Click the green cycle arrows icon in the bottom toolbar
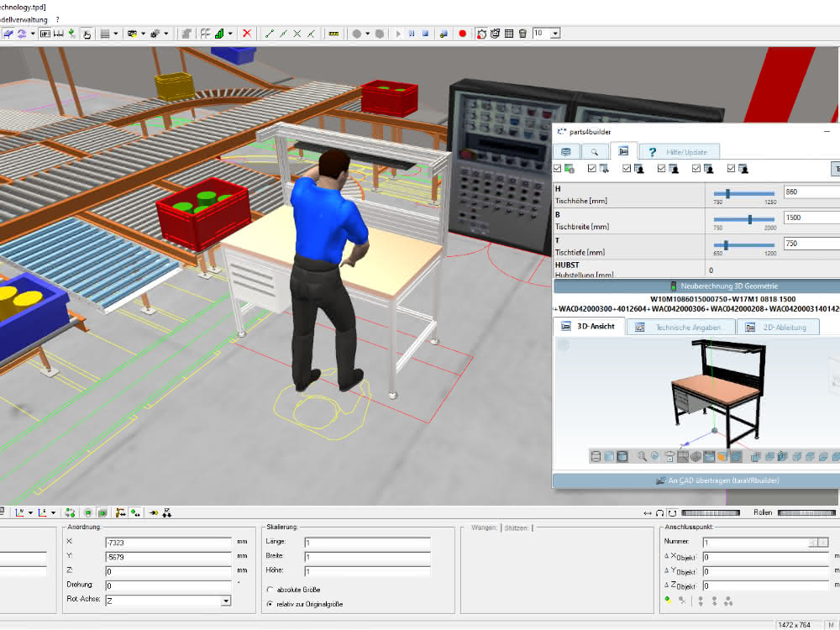The image size is (840, 630). pos(70,512)
